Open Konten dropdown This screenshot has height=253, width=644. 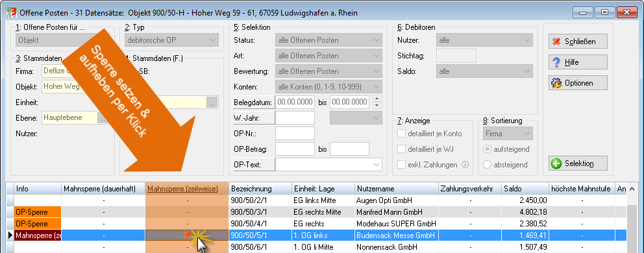[x=328, y=87]
